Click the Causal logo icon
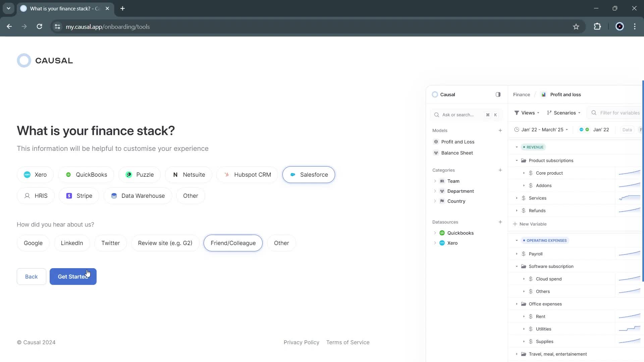Screen dimensions: 644x362 (x=24, y=60)
